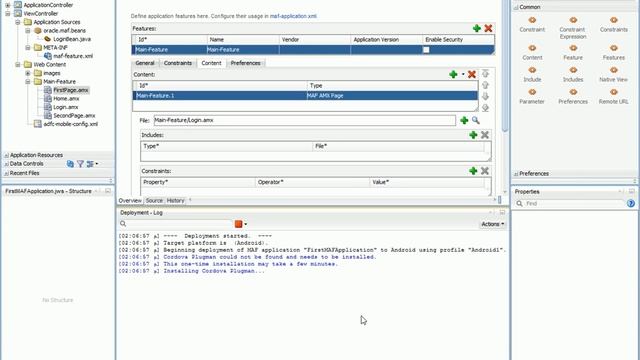Add an include with the green plus
Screen dimensions: 640x360
(x=473, y=135)
